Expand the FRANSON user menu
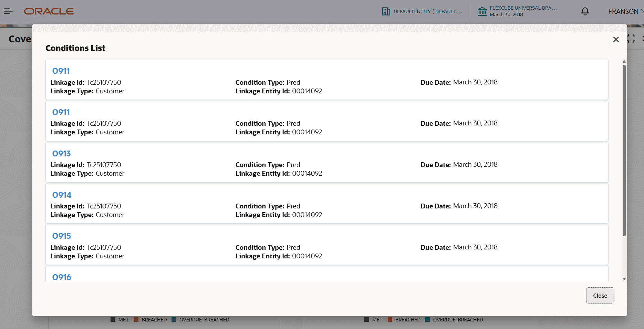This screenshot has width=644, height=329. coord(625,11)
